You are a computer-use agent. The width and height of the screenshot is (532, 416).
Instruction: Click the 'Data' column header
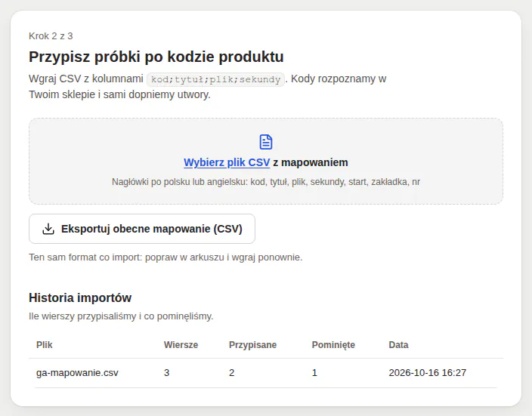tap(398, 345)
